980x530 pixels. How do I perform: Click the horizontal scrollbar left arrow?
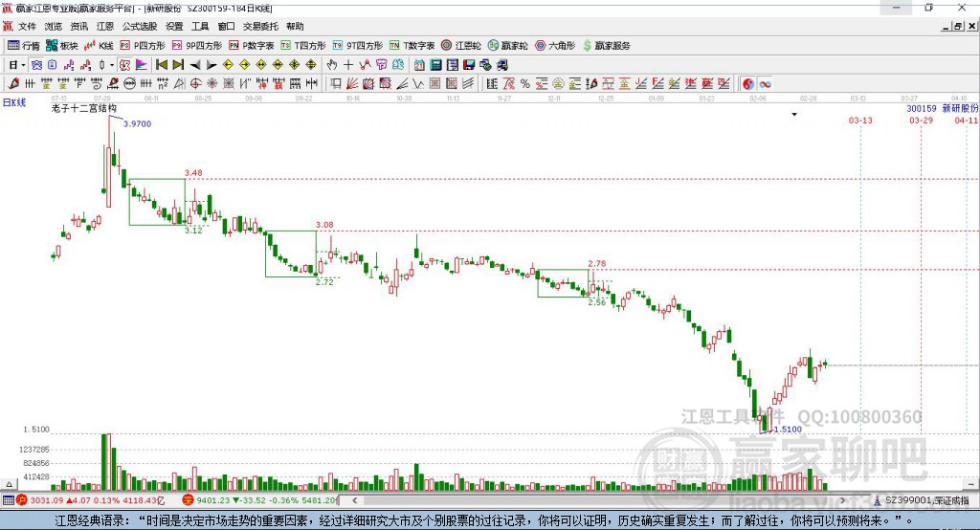[x=354, y=500]
